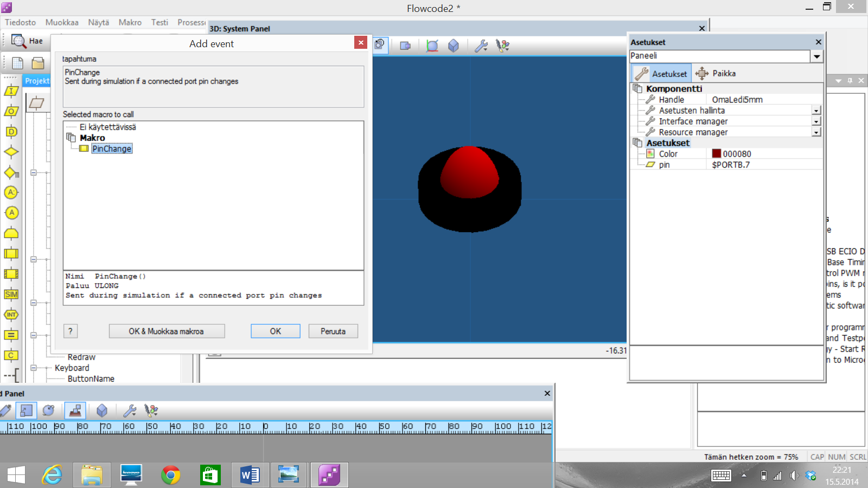Click the Color 000080 swatch
Image resolution: width=868 pixels, height=488 pixels.
(717, 153)
